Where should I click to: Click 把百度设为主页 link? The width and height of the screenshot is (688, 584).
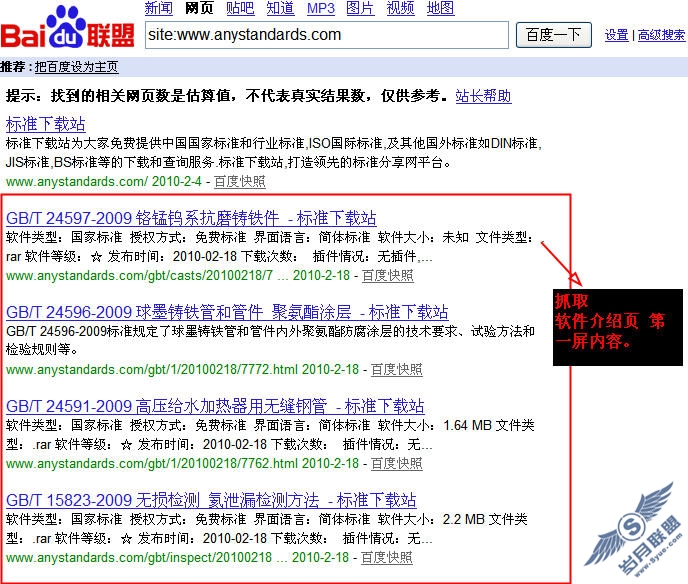click(76, 68)
